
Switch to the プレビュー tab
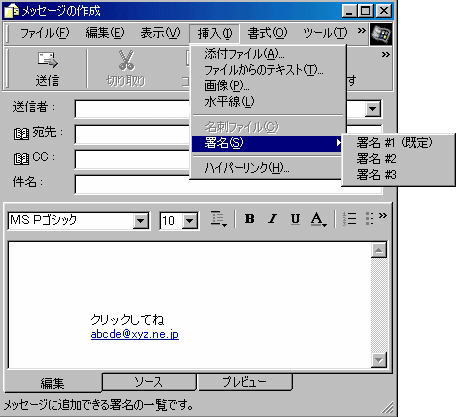click(244, 382)
